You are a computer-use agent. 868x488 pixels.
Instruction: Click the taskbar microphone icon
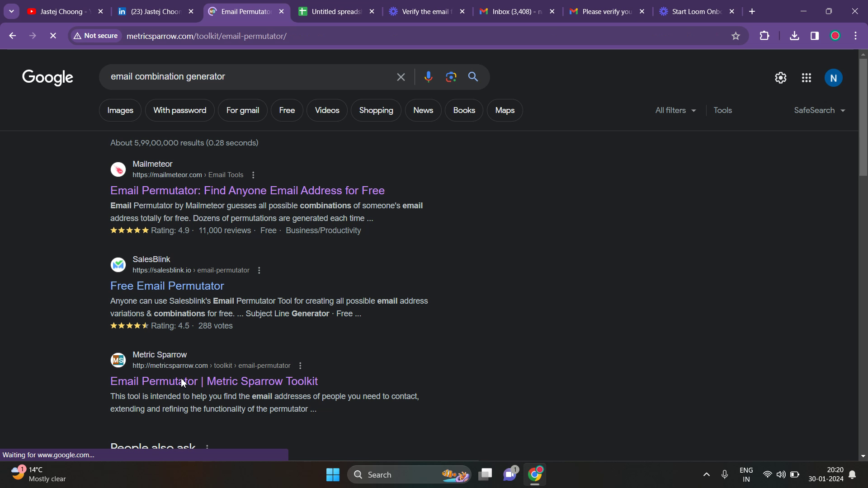(x=725, y=474)
